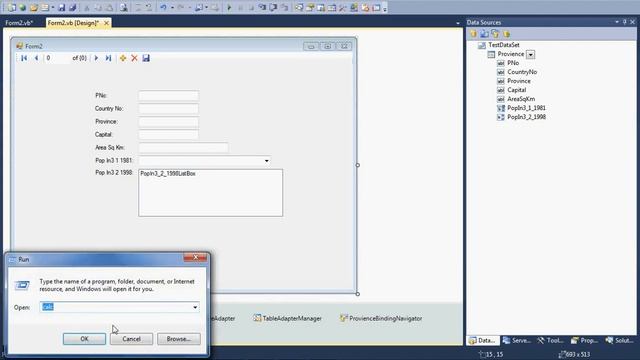The width and height of the screenshot is (640, 360).
Task: Select the TestDataSet node icon
Action: point(482,45)
